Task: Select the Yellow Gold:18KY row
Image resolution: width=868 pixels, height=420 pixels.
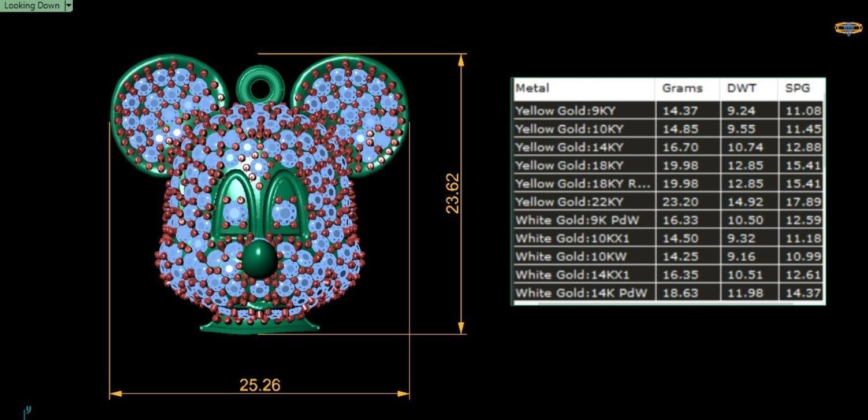Action: 668,165
